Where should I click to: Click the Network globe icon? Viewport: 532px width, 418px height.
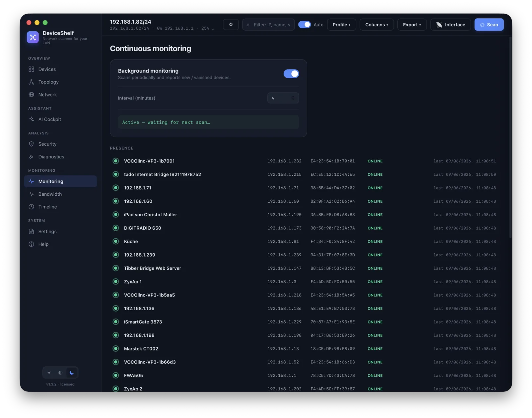[31, 95]
